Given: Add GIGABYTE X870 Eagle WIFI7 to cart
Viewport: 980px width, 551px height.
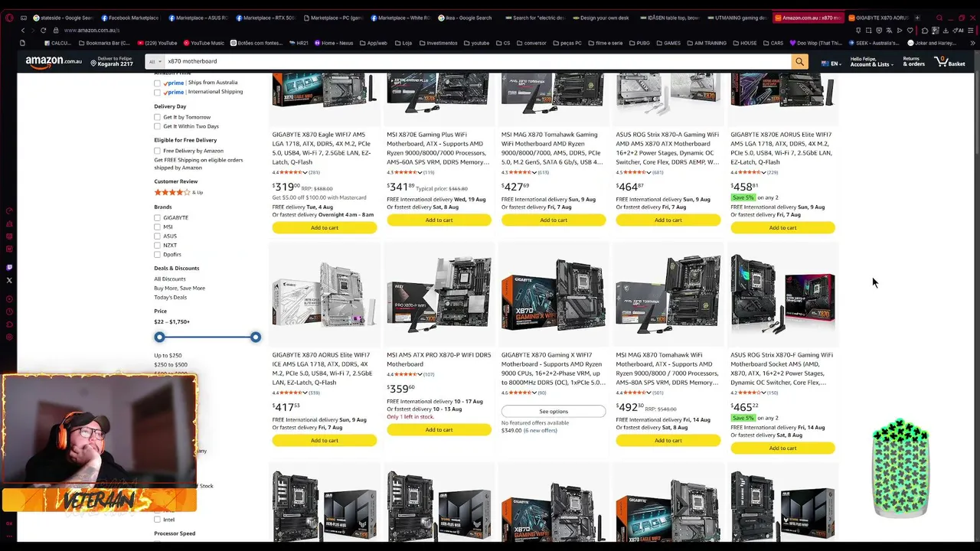Looking at the screenshot, I should 325,227.
